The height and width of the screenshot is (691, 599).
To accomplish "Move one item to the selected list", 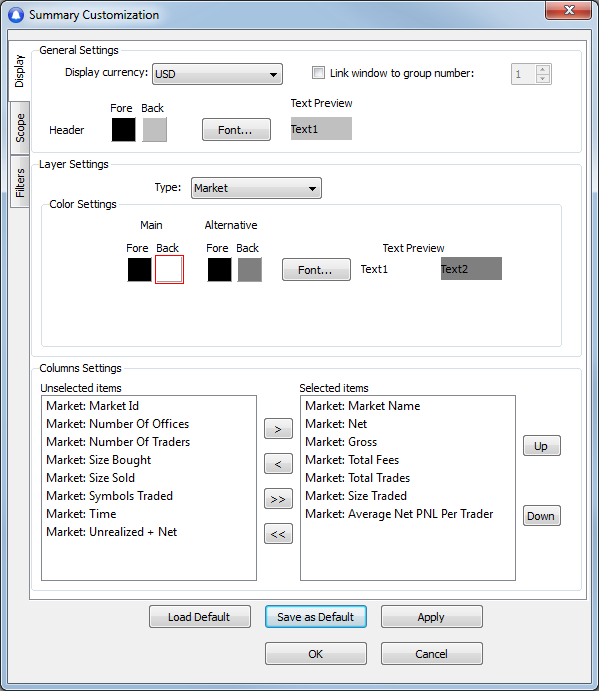I will coord(278,428).
